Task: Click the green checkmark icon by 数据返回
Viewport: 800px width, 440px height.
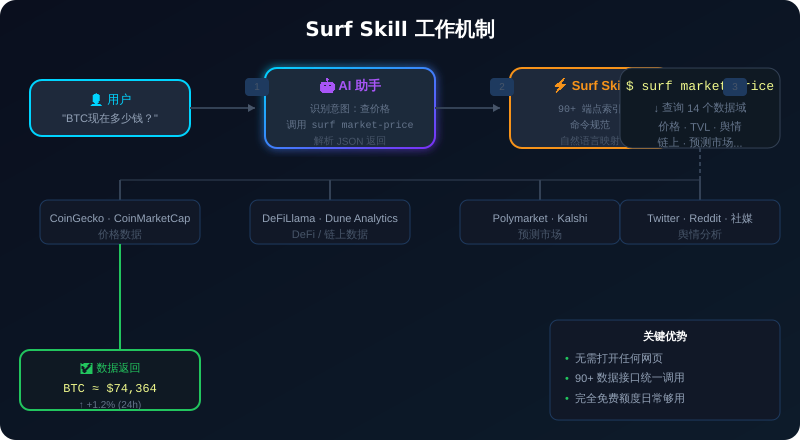Action: click(x=86, y=368)
